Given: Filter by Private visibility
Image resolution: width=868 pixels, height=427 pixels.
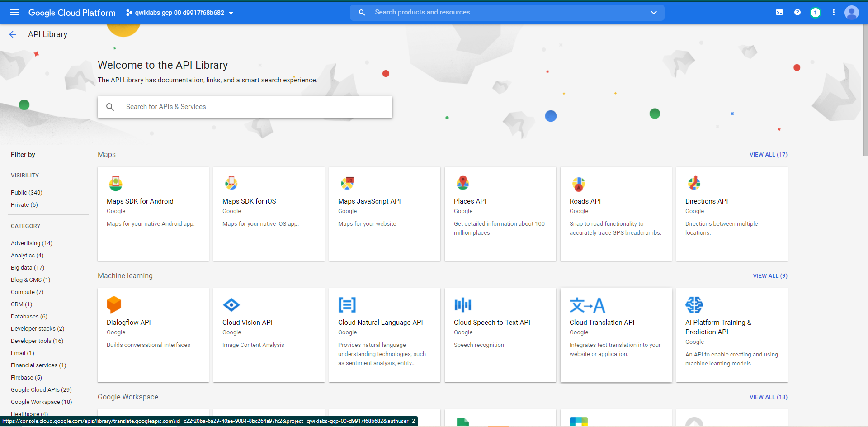Looking at the screenshot, I should pyautogui.click(x=24, y=205).
